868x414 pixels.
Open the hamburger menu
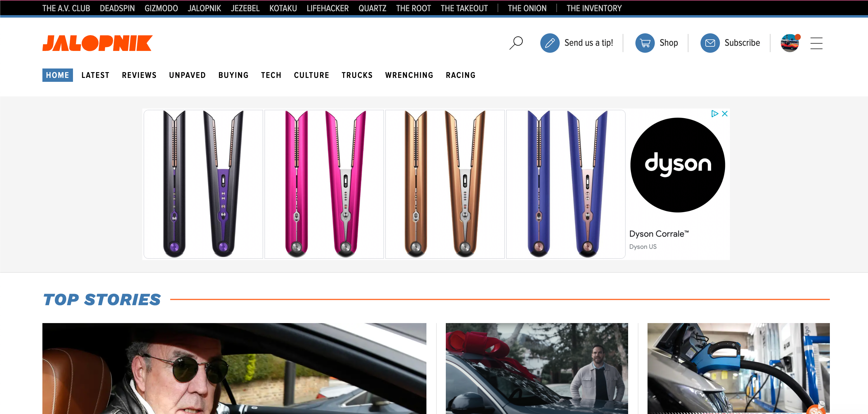pos(816,43)
